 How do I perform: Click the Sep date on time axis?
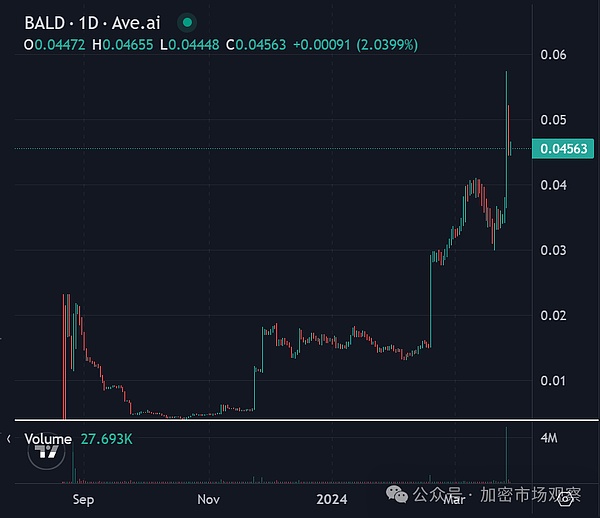(x=84, y=497)
